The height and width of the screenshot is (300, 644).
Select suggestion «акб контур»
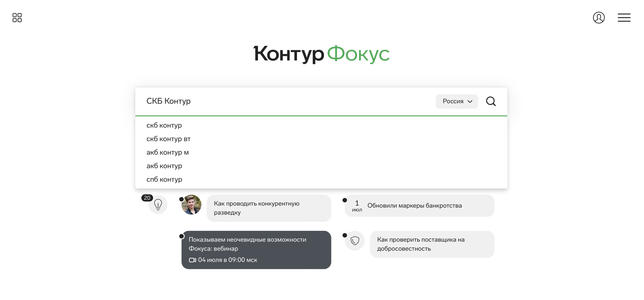click(321, 166)
